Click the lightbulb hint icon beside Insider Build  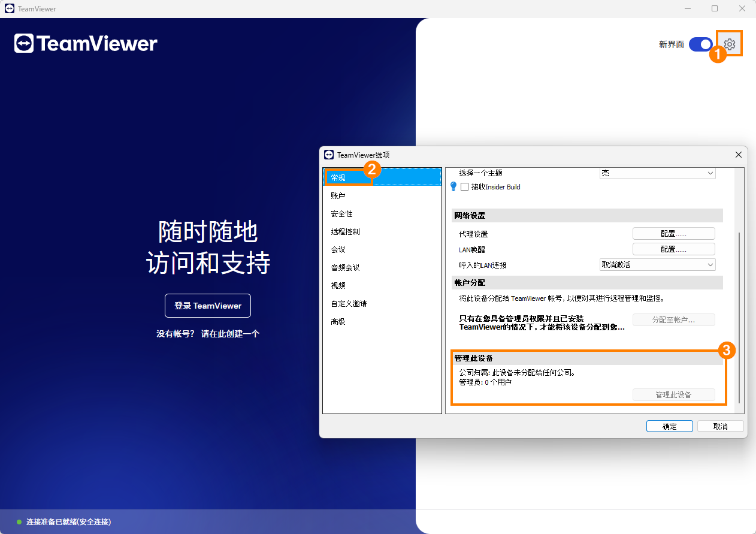coord(453,186)
